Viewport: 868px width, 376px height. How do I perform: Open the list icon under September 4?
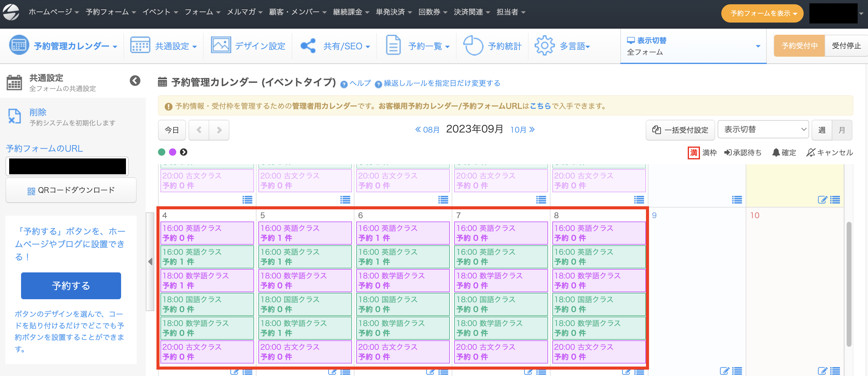(248, 372)
